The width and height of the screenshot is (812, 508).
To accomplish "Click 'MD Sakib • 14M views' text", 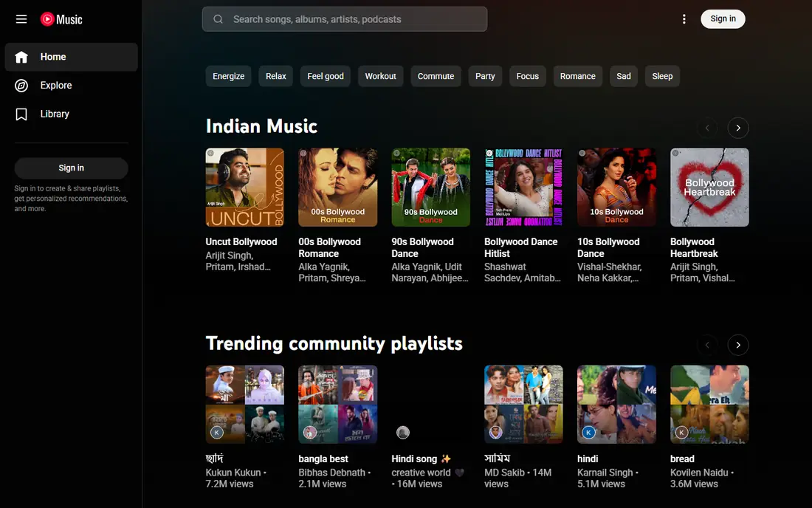I will pyautogui.click(x=518, y=478).
